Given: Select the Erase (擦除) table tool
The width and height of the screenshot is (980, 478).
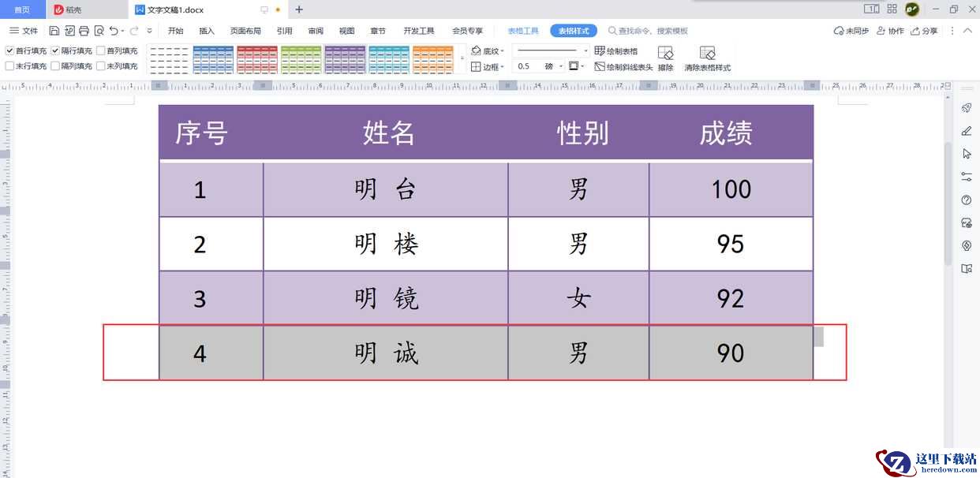Looking at the screenshot, I should pyautogui.click(x=665, y=58).
